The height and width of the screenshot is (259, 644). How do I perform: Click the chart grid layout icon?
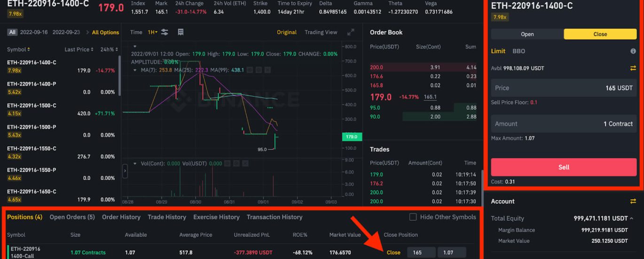(x=181, y=32)
